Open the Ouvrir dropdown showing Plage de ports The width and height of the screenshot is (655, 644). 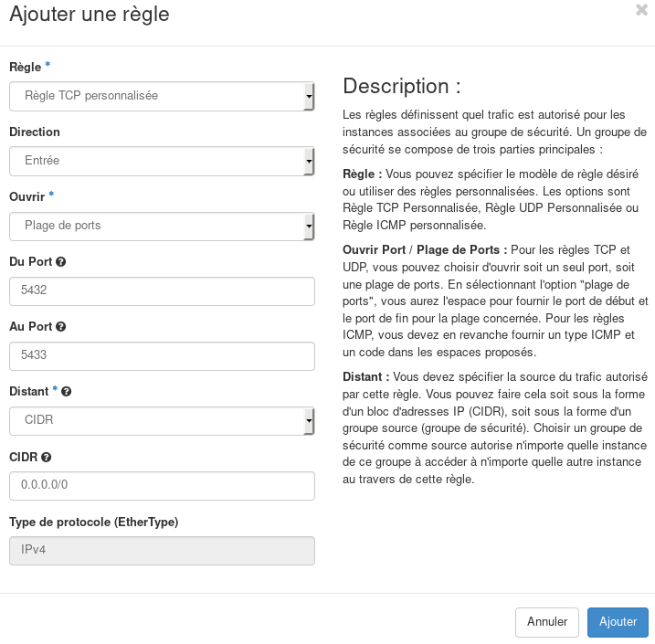point(162,226)
